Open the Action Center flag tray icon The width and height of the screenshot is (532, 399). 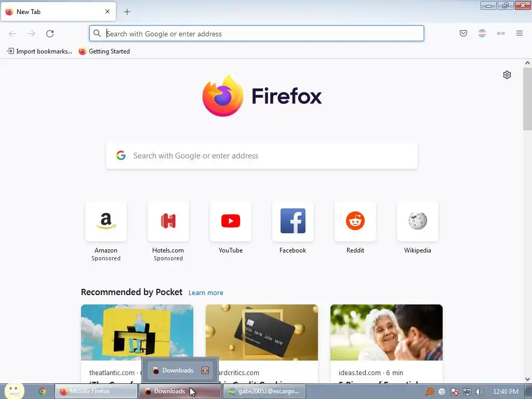point(454,392)
